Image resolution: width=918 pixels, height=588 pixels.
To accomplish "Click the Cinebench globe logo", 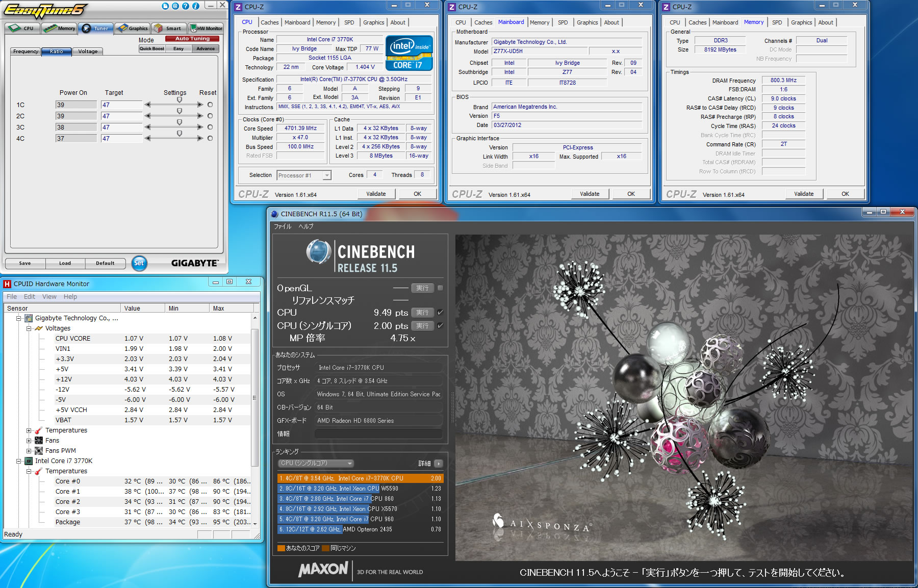I will pyautogui.click(x=319, y=252).
